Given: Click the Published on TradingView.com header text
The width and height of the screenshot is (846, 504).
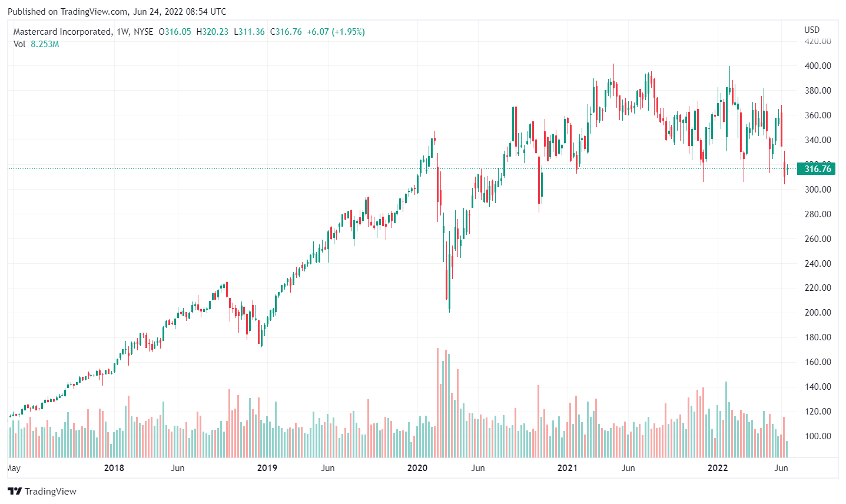Looking at the screenshot, I should [117, 11].
